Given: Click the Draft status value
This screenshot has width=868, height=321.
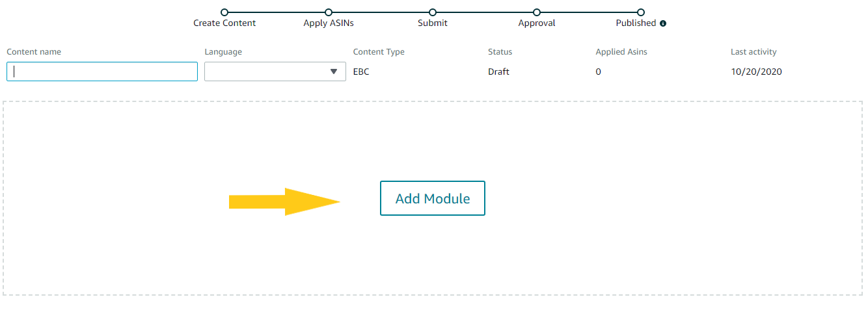Looking at the screenshot, I should (x=498, y=72).
